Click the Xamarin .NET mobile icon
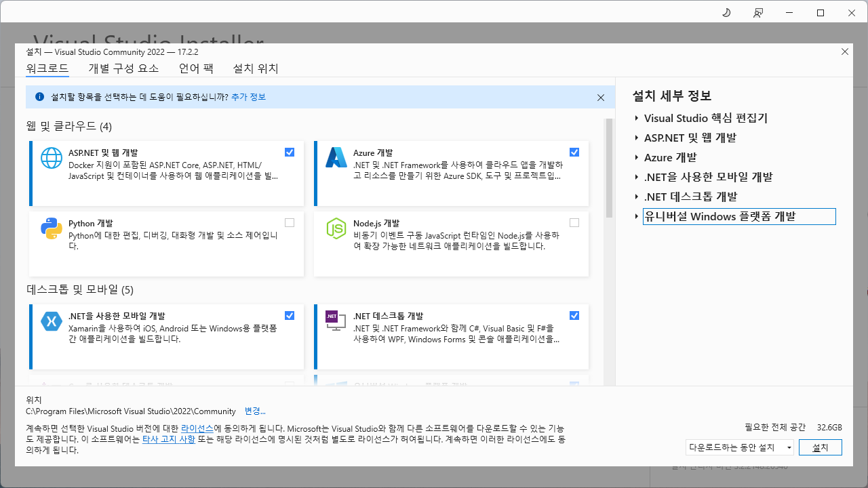 coord(52,321)
